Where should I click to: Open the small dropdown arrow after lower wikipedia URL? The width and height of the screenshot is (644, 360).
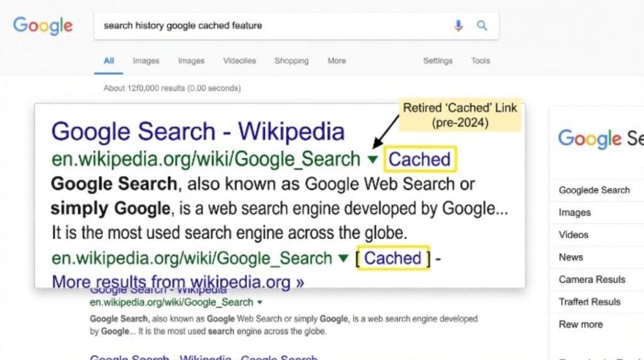point(260,303)
